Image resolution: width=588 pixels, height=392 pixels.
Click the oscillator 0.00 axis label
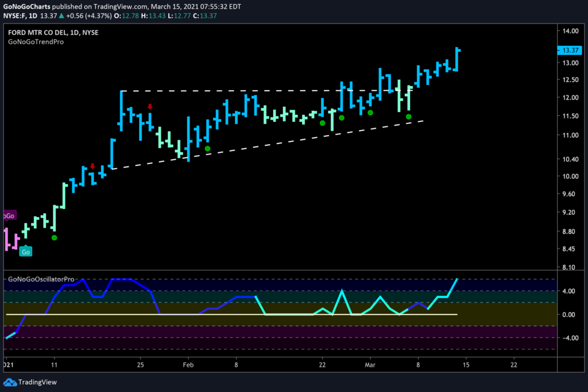pyautogui.click(x=568, y=315)
